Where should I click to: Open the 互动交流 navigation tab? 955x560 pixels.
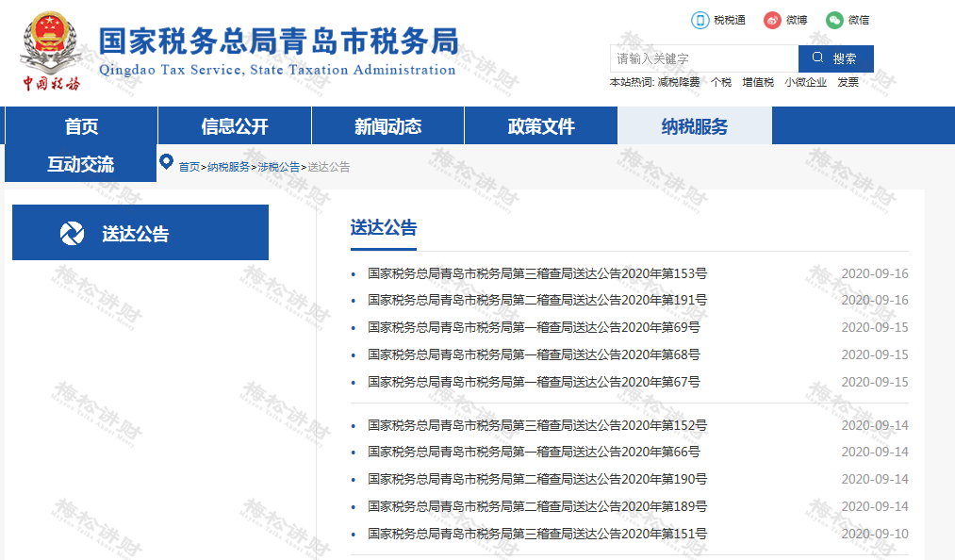click(x=81, y=163)
